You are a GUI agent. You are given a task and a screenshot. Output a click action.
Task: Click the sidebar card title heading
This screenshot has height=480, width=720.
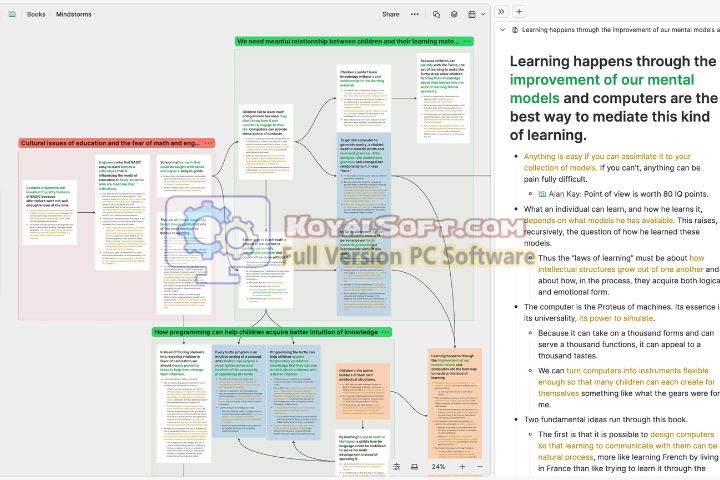tap(613, 98)
